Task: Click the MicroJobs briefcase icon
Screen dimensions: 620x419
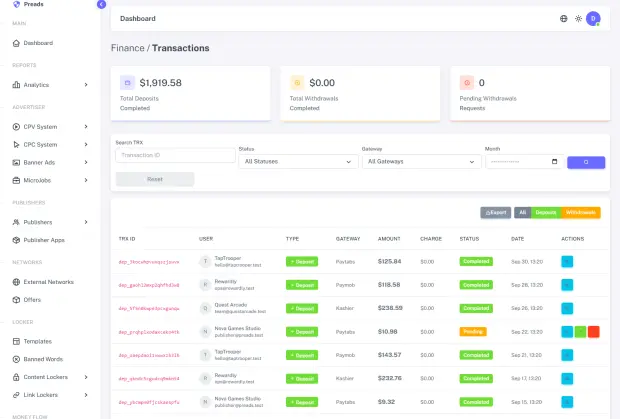Action: 16,180
